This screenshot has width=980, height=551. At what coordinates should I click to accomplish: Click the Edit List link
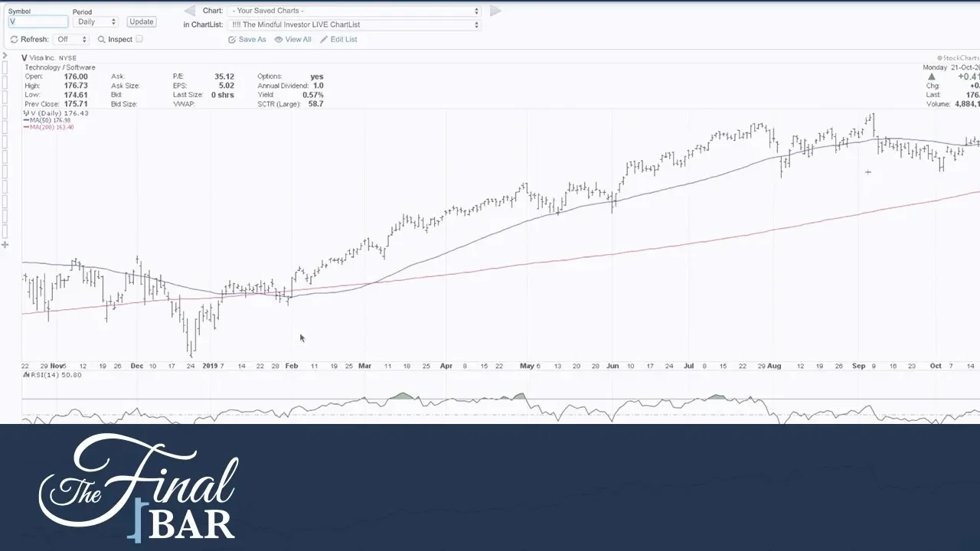click(338, 39)
